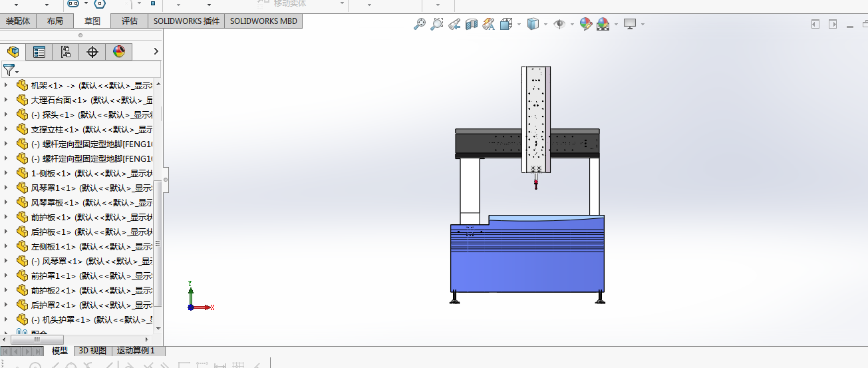Click the feature tree horizontal scrollbar thumb
The width and height of the screenshot is (868, 368).
[x=37, y=339]
